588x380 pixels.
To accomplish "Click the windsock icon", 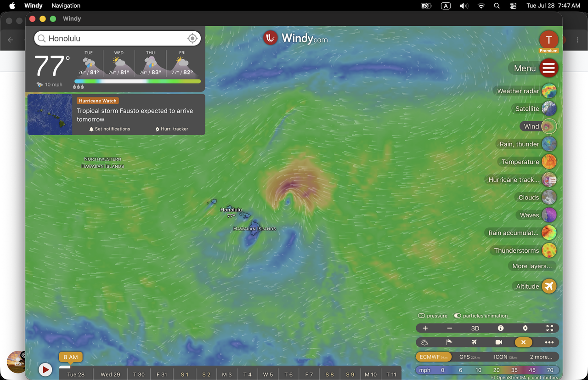I will 449,342.
